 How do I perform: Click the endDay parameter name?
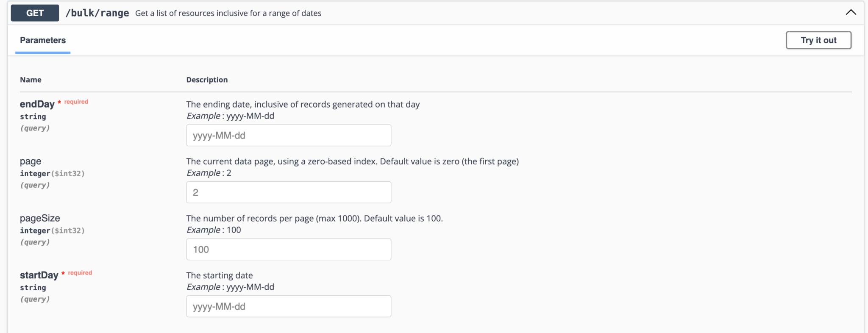(37, 104)
